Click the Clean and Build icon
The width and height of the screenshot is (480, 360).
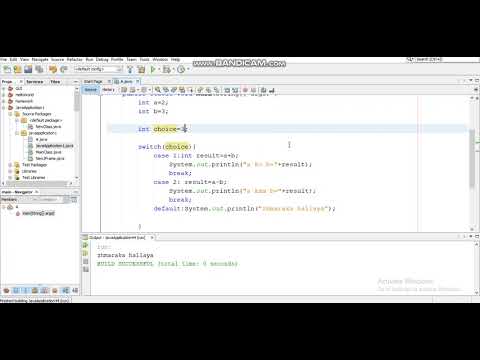coord(141,69)
